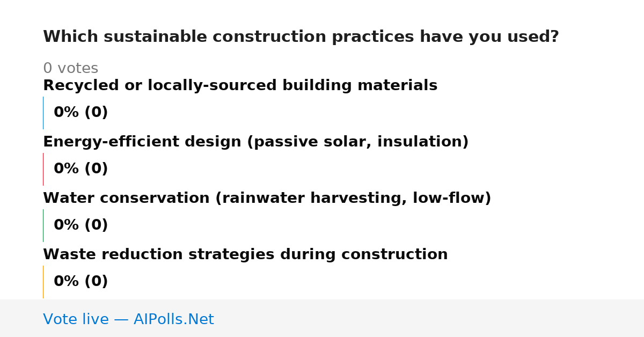Click the 0% (0) result under Energy-efficient design
The image size is (644, 337).
pos(80,169)
